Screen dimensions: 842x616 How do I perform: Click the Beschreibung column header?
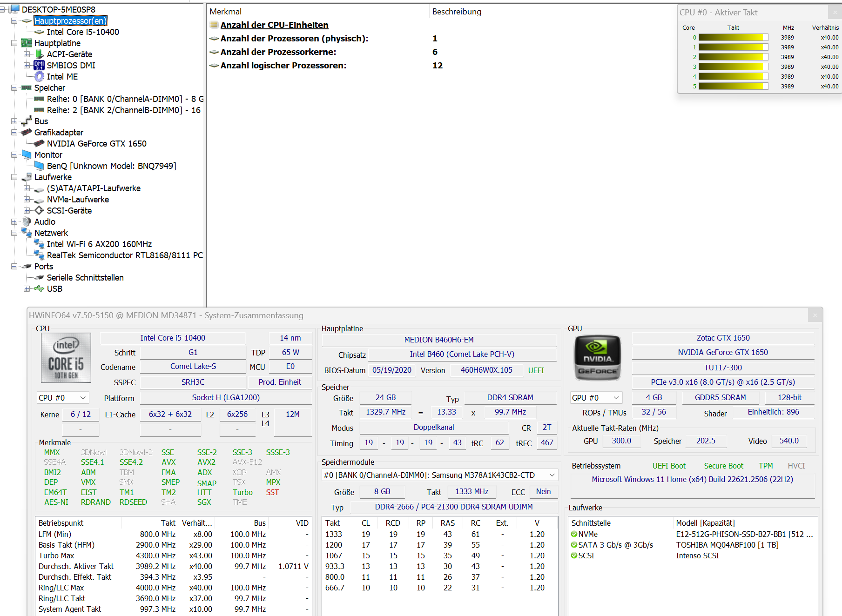coord(536,12)
